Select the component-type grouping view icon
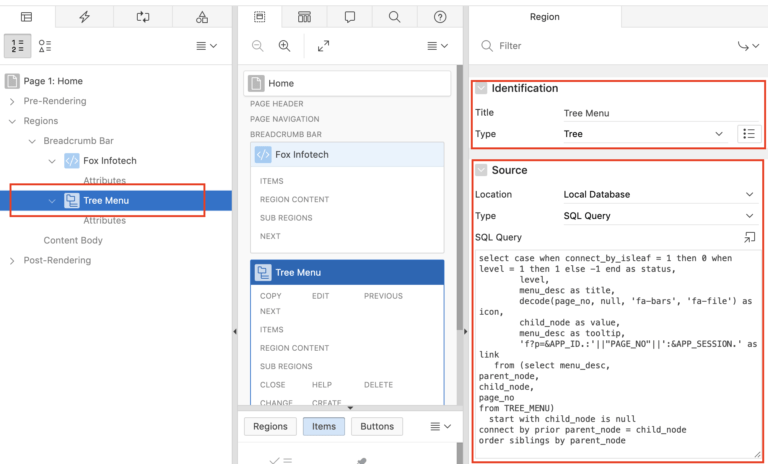Screen dimensions: 768x464 (x=45, y=46)
